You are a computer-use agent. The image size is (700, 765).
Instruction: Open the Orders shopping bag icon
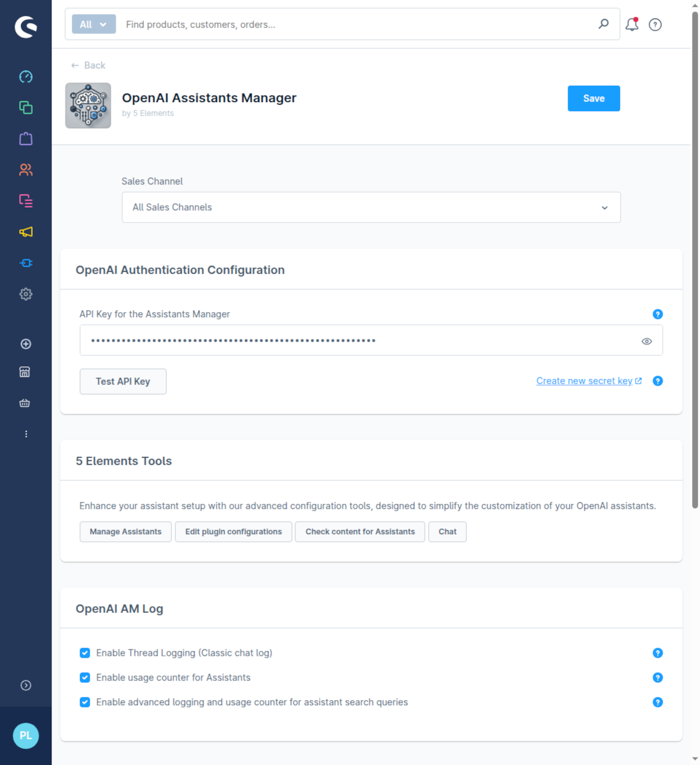[26, 139]
